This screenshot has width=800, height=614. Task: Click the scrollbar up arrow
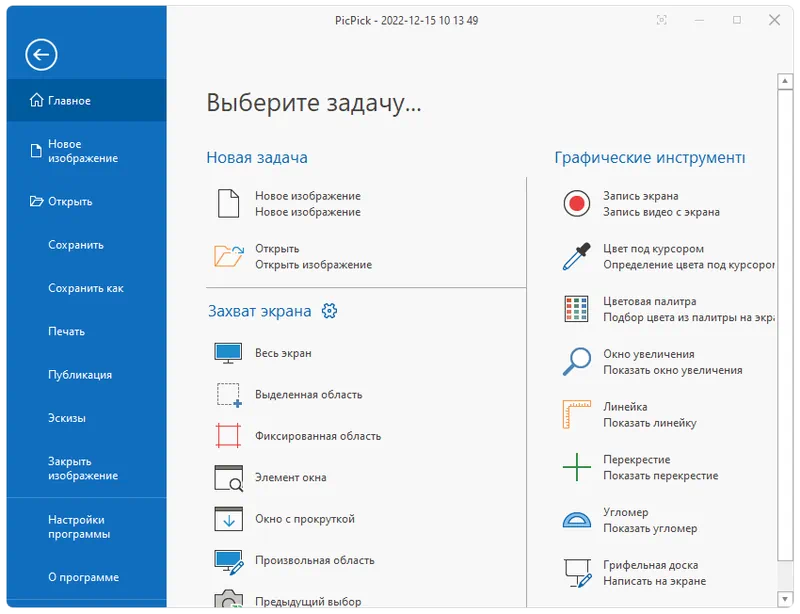point(785,81)
